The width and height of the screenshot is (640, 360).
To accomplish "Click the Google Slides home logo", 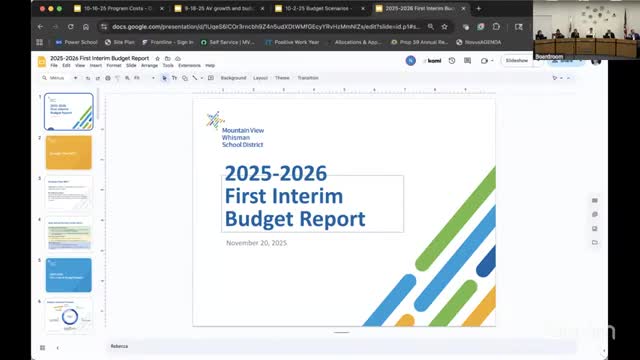I will [42, 62].
